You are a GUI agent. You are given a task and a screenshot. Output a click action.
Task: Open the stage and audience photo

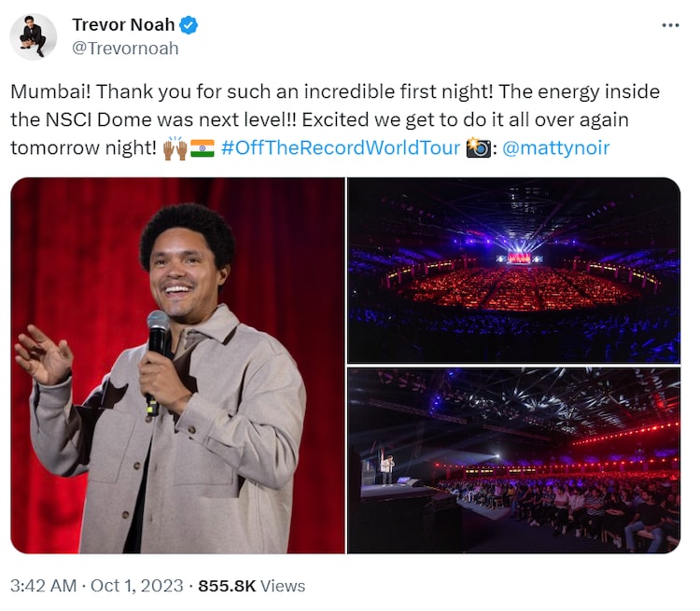click(513, 461)
